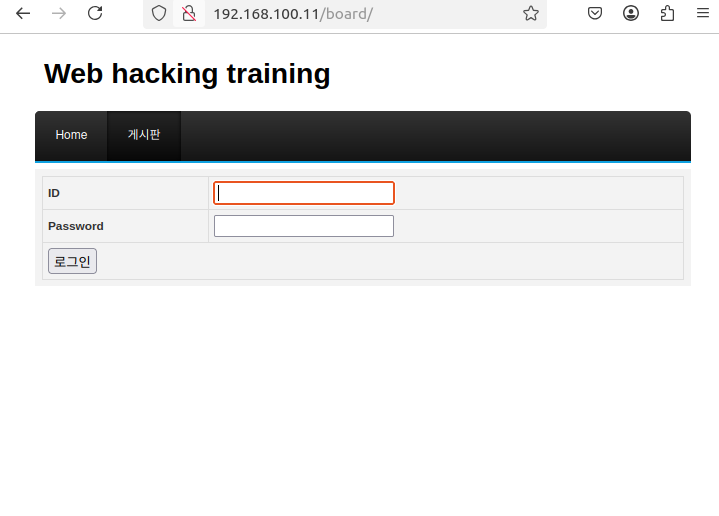This screenshot has height=516, width=719.
Task: Click the Password label cell
Action: click(126, 226)
